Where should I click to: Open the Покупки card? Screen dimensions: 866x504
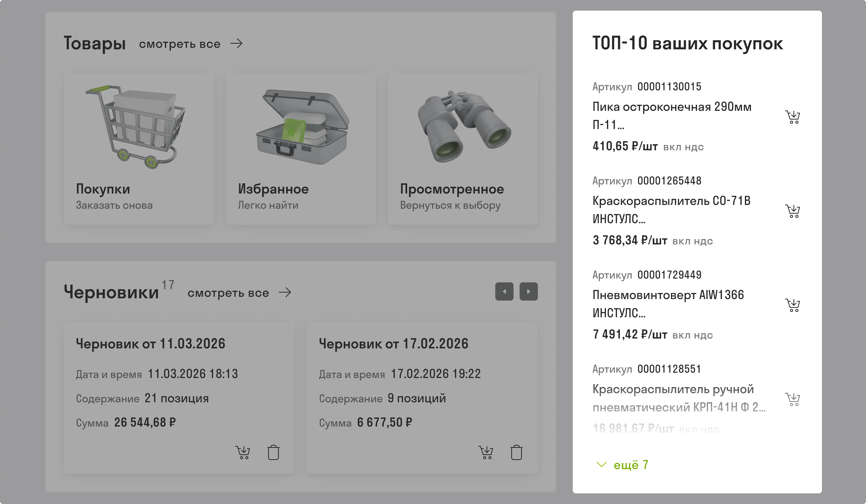(138, 149)
